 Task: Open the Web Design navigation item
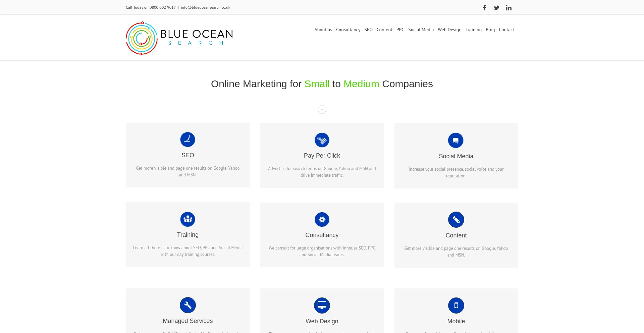click(x=449, y=30)
